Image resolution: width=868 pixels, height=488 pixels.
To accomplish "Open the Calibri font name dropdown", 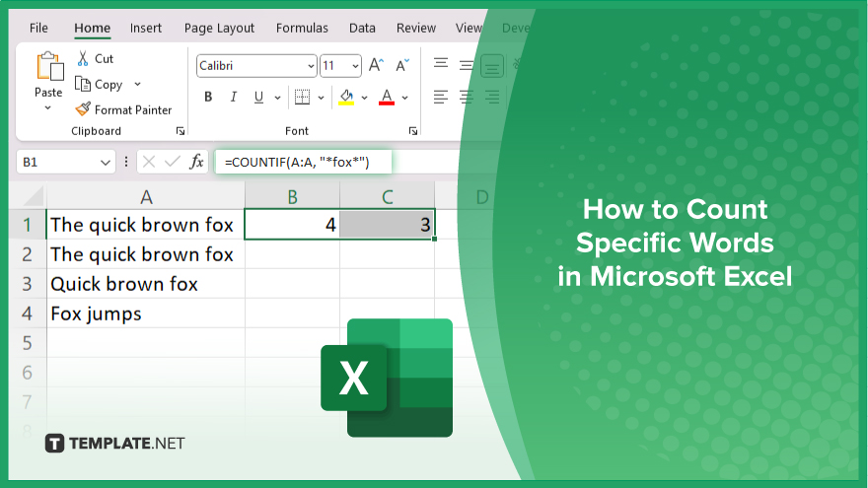I will (311, 66).
